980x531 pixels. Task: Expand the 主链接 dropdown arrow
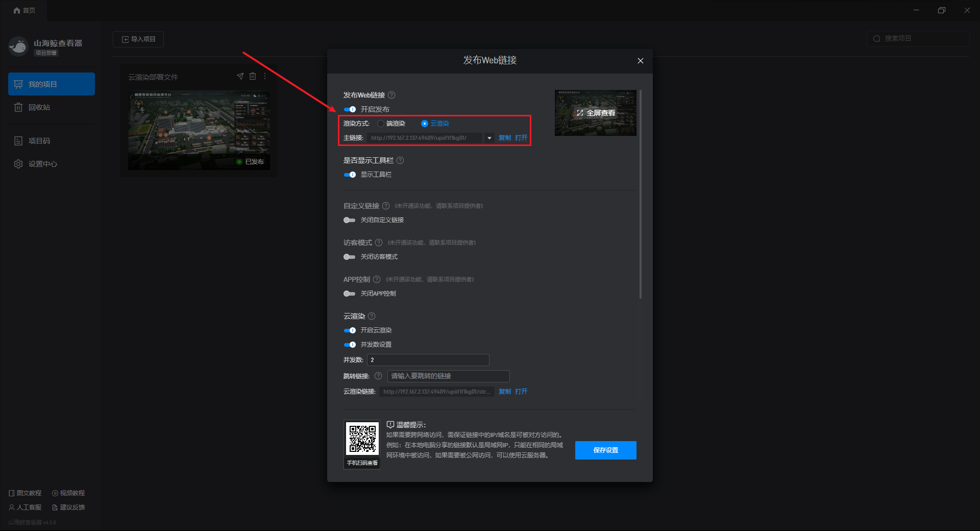(489, 138)
